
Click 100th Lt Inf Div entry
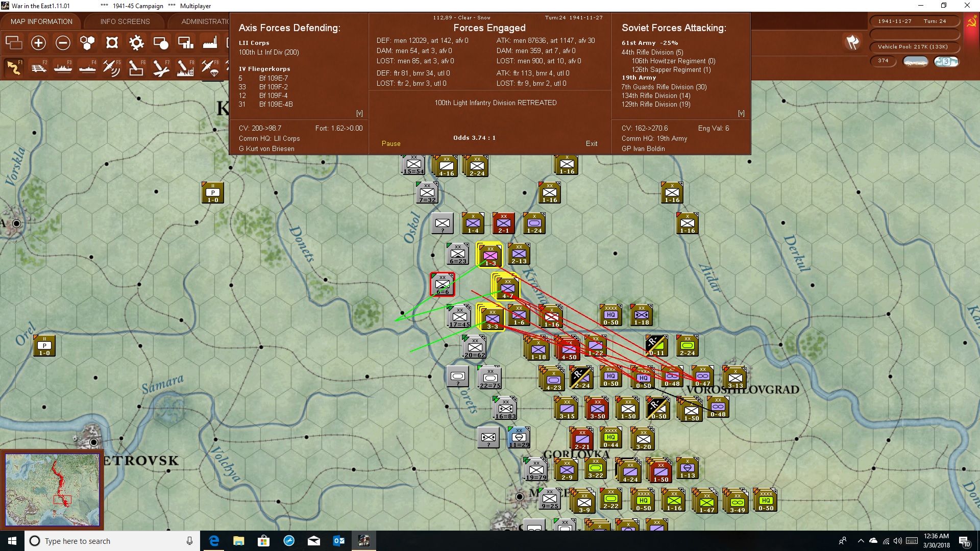pos(269,53)
